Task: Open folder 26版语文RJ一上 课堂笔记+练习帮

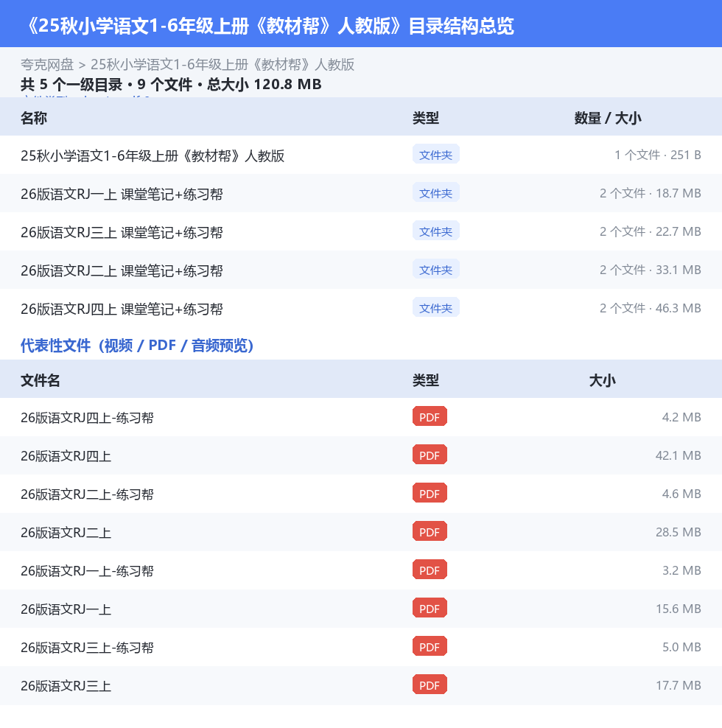Action: tap(361, 194)
